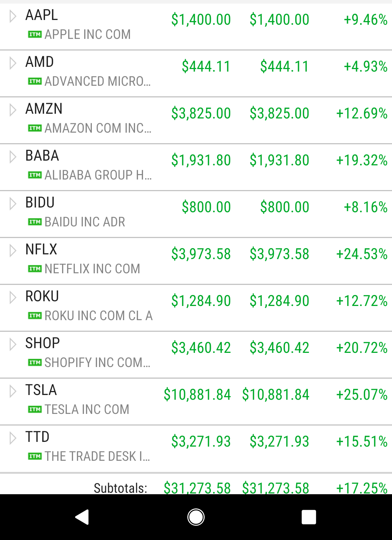Expand the AAPL position row
392x540 pixels.
(x=13, y=16)
